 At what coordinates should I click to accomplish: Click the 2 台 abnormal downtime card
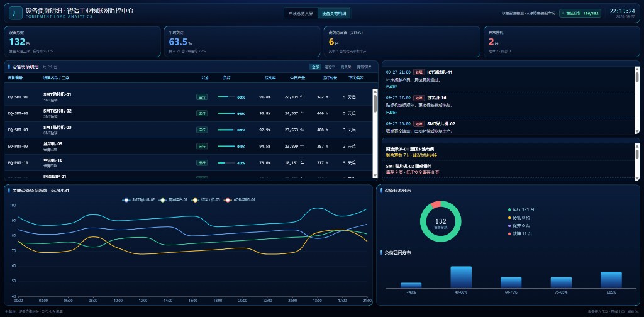point(562,42)
